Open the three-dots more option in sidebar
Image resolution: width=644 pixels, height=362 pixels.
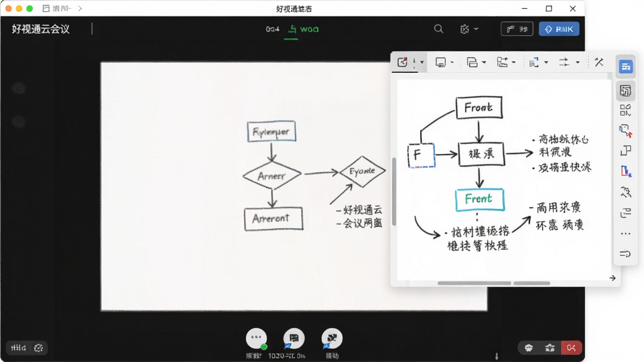(x=626, y=234)
